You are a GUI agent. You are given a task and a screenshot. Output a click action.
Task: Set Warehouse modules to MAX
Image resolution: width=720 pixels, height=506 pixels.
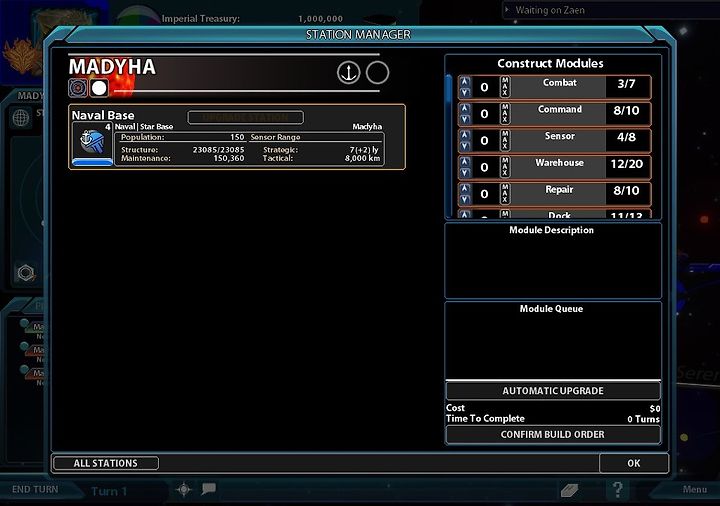(505, 167)
